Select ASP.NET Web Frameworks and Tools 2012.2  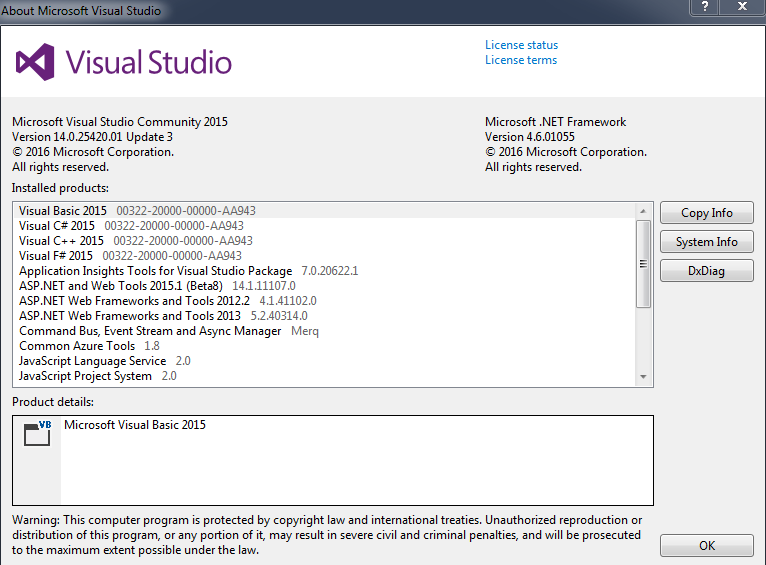click(x=324, y=301)
